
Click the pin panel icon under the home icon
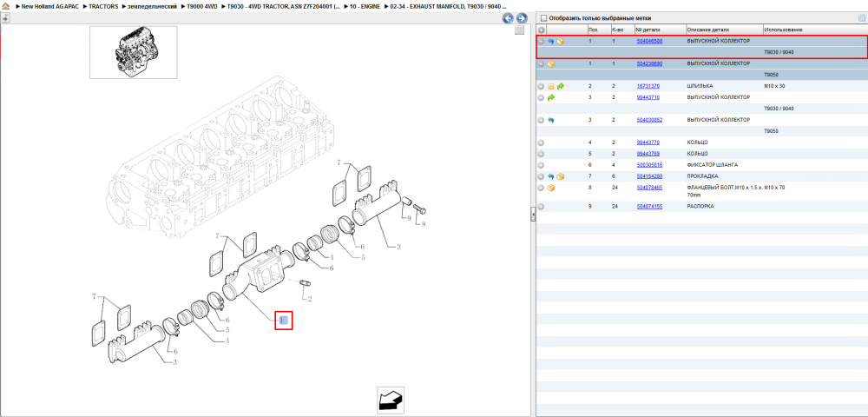[x=5, y=17]
